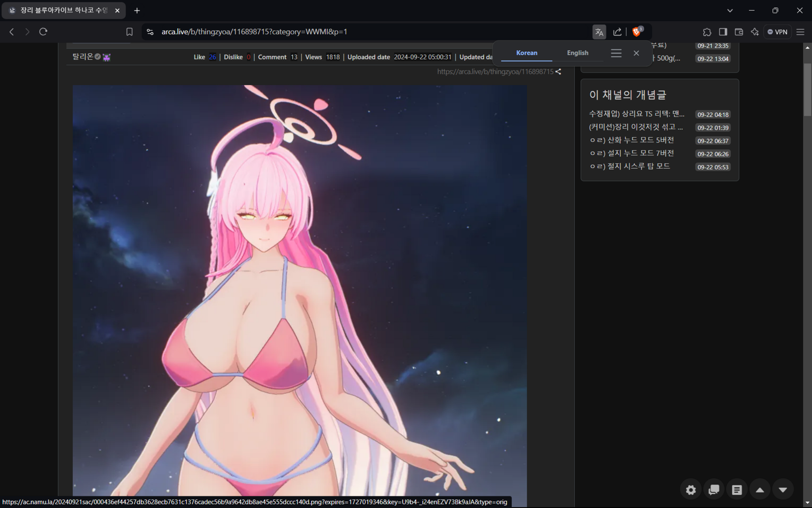Restore down the browser window
812x508 pixels.
(x=775, y=10)
